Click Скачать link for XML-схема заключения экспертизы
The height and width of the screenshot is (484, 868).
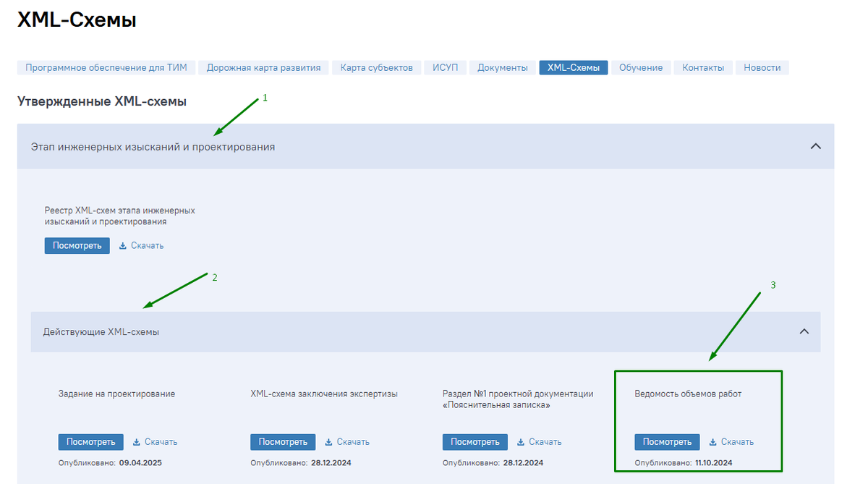click(353, 442)
